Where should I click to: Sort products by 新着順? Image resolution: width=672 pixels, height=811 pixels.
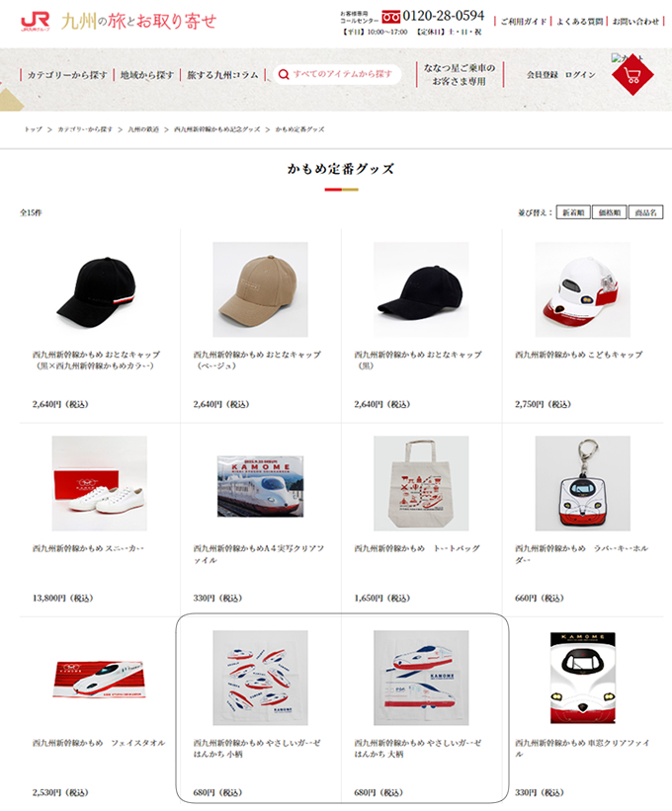573,212
